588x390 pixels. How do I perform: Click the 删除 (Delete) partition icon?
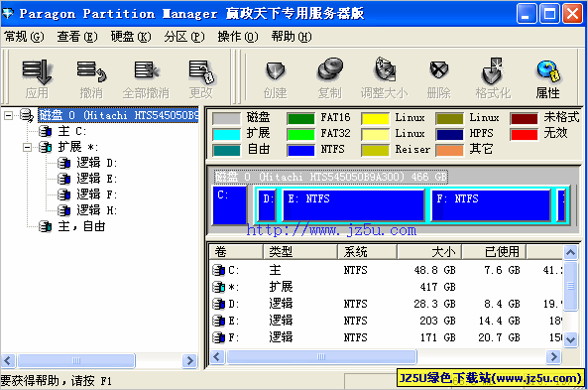tap(438, 69)
